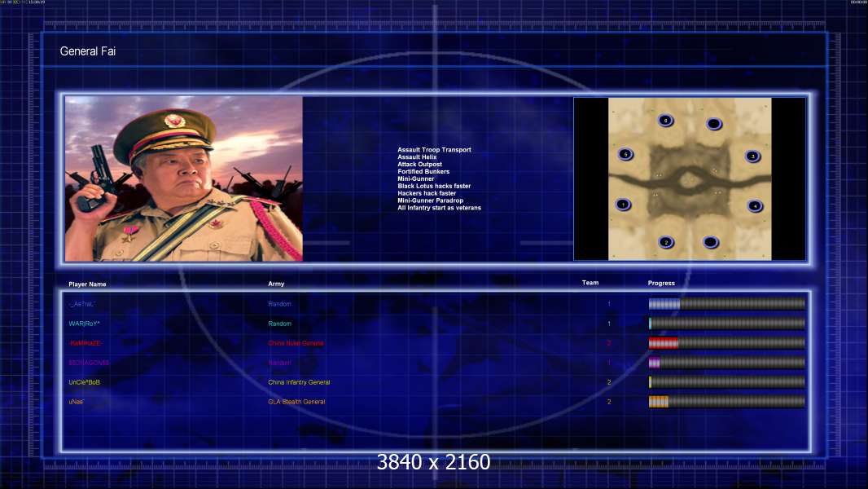Click the progress bar for WAR|RoY*

727,323
